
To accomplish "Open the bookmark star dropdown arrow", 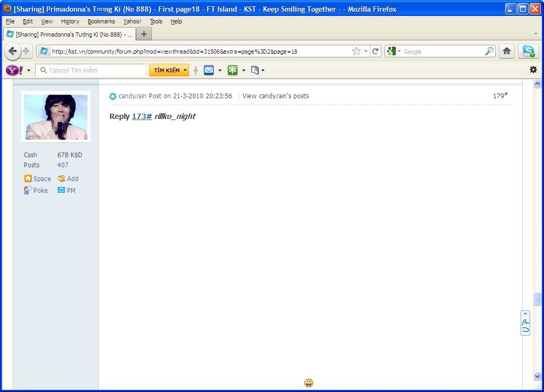I will pyautogui.click(x=365, y=52).
